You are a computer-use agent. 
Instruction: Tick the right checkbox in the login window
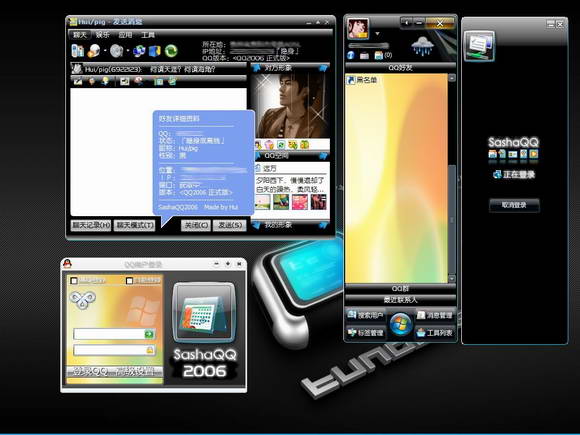pos(129,281)
